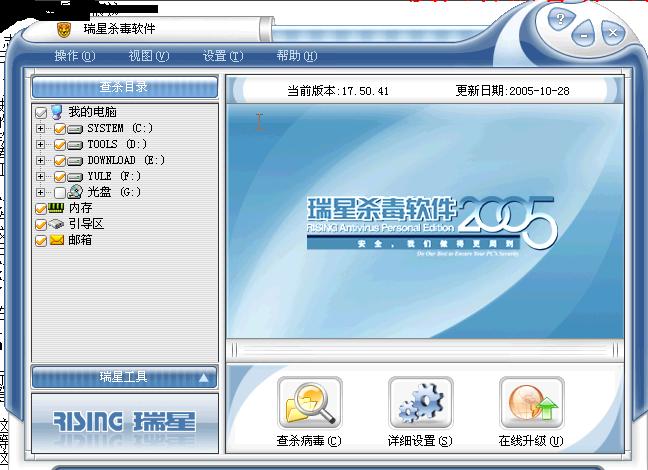Uncheck the YULE (F:) checkbox
This screenshot has height=470, width=648.
60,177
